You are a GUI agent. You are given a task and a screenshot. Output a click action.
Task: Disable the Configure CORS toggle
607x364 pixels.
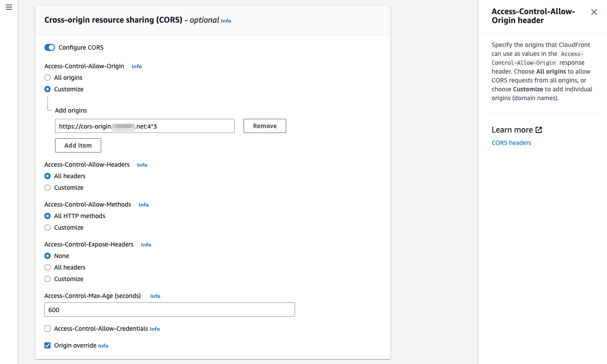[49, 47]
